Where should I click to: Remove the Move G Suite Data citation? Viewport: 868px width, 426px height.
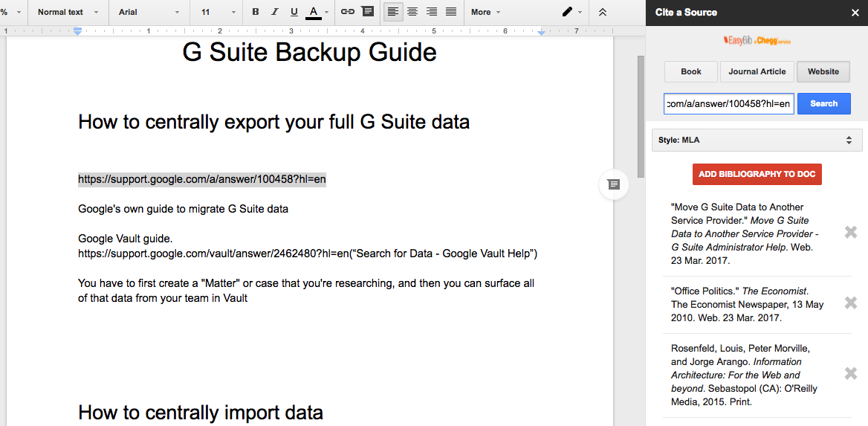tap(851, 233)
